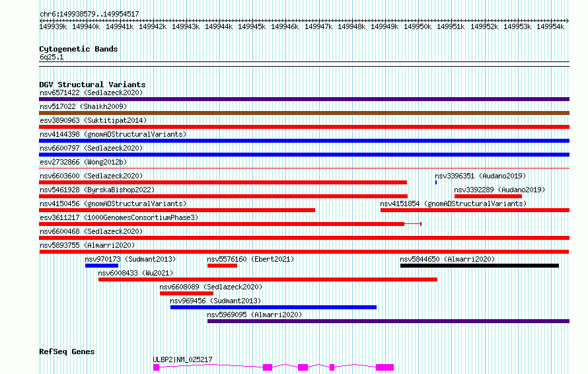Click the red nsv6600468 variant bar
588x374 pixels.
(304, 238)
